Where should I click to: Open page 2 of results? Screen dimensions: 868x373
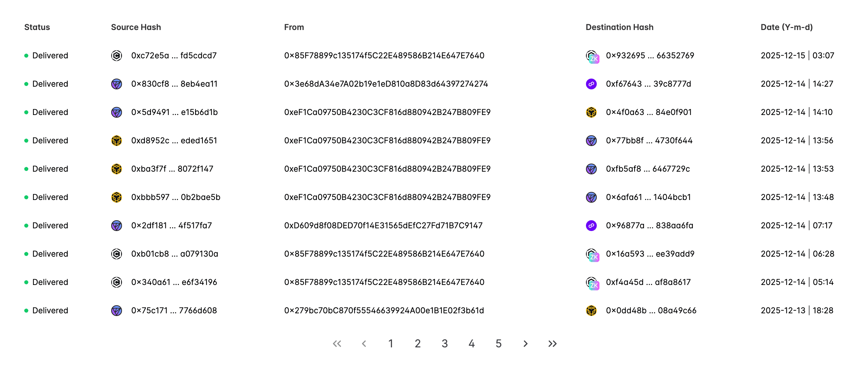tap(418, 344)
